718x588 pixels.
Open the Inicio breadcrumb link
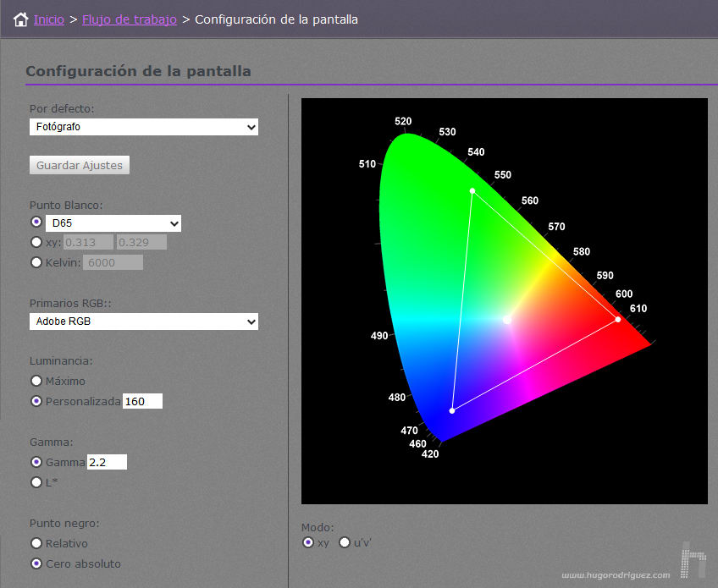[x=49, y=19]
